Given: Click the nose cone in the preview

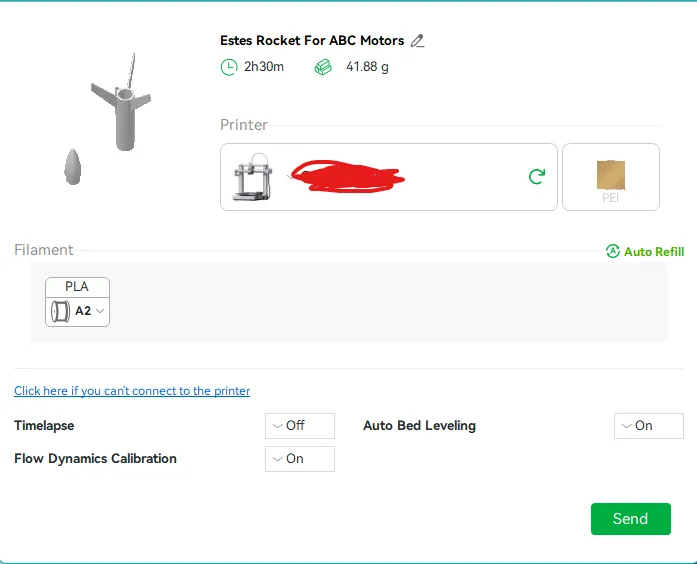Looking at the screenshot, I should (x=73, y=167).
